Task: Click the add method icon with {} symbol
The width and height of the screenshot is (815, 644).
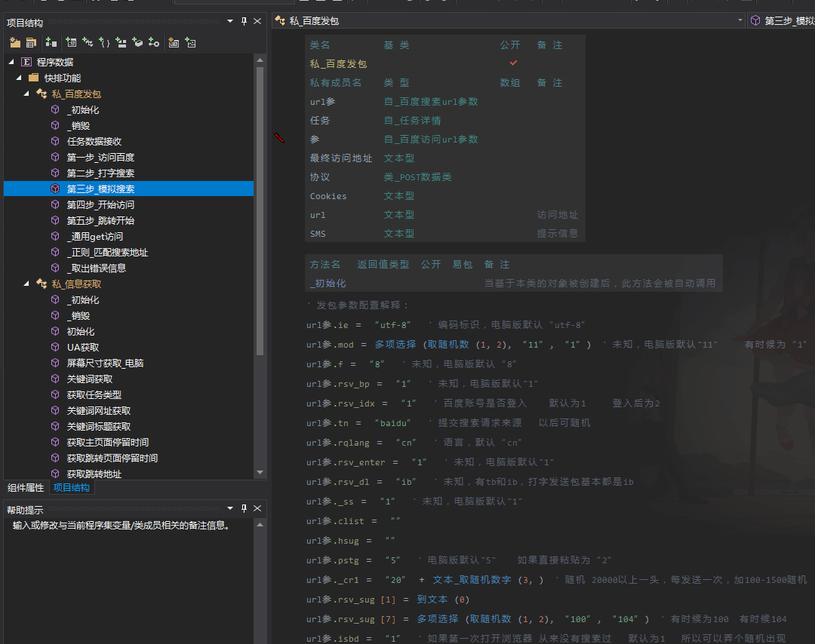Action: [x=106, y=43]
